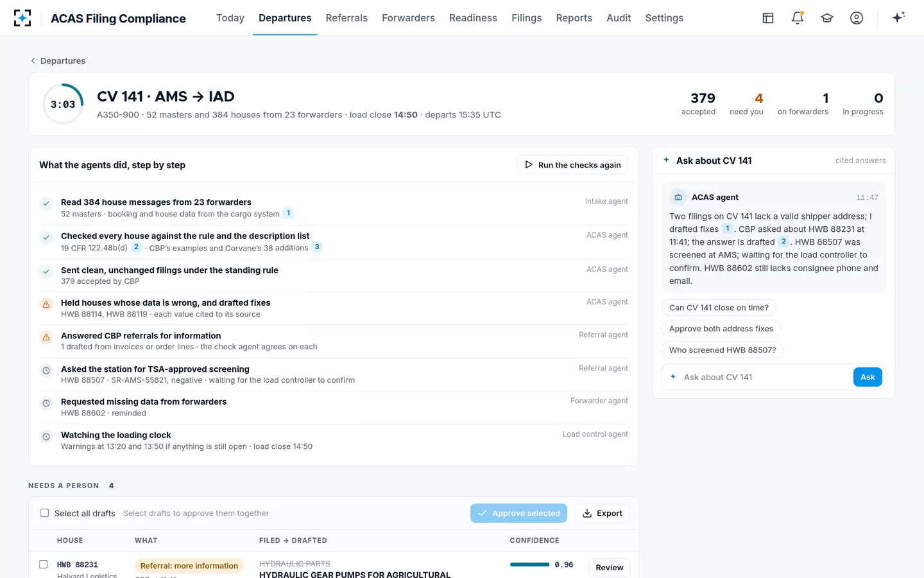Click the HWB 88231 confidence bar

529,565
